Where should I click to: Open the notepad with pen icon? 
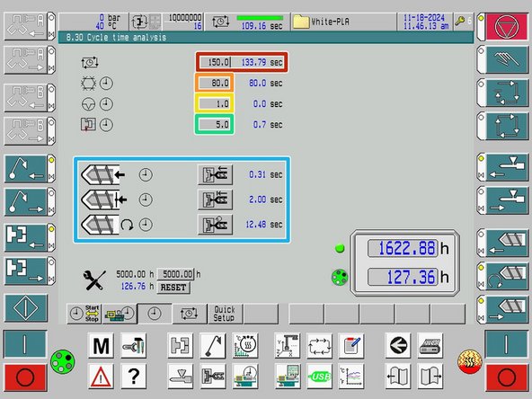coord(351,346)
